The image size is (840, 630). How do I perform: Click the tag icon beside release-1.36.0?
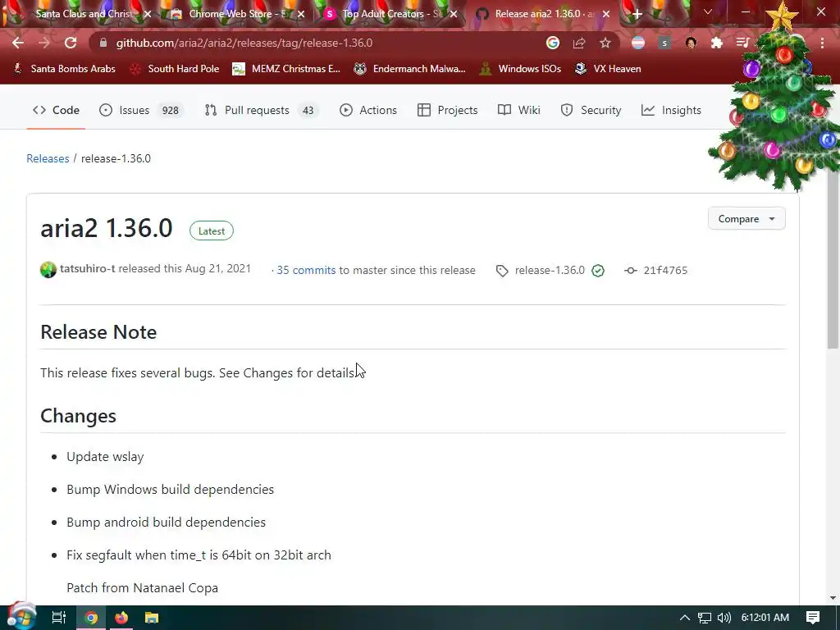pyautogui.click(x=502, y=271)
